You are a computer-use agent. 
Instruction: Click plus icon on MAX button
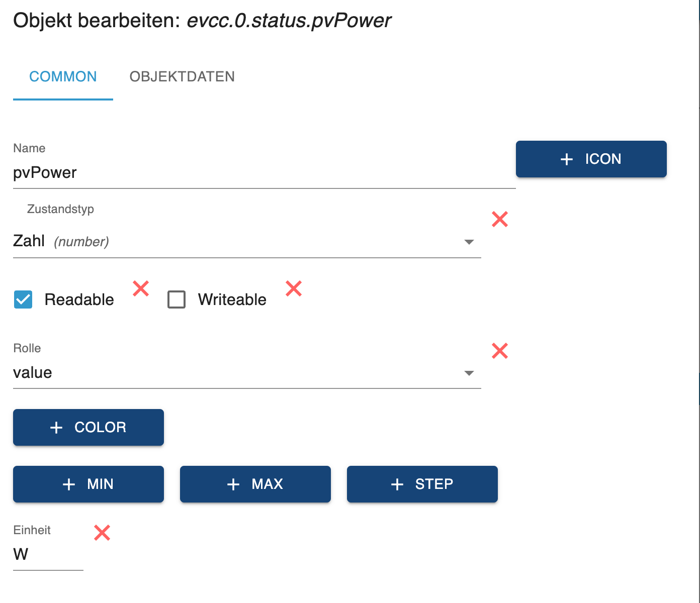pyautogui.click(x=233, y=484)
